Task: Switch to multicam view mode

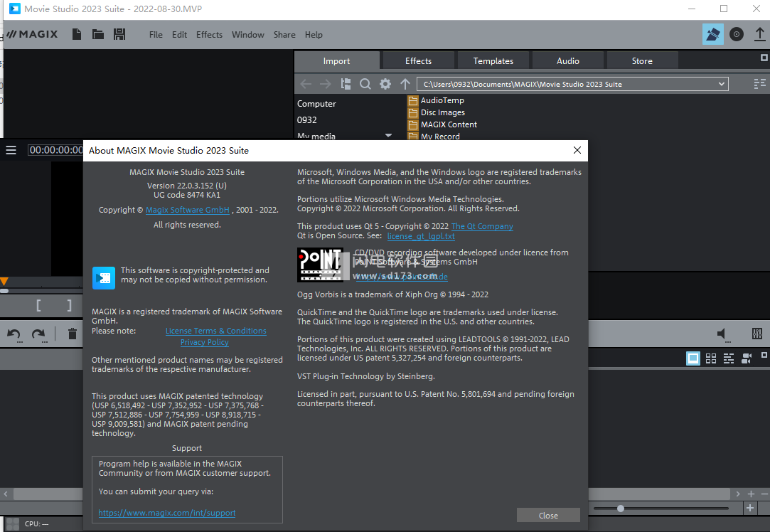Action: click(747, 358)
